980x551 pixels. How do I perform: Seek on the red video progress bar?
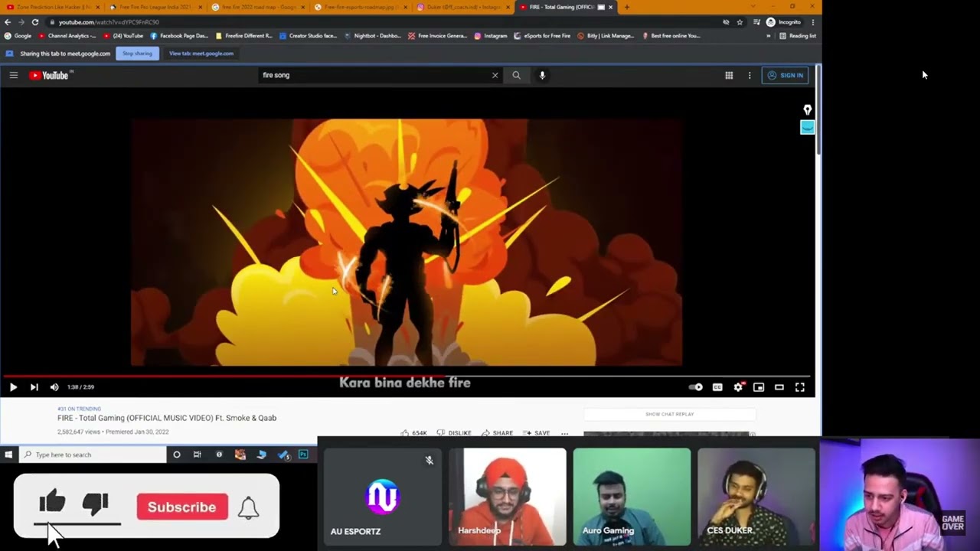407,376
